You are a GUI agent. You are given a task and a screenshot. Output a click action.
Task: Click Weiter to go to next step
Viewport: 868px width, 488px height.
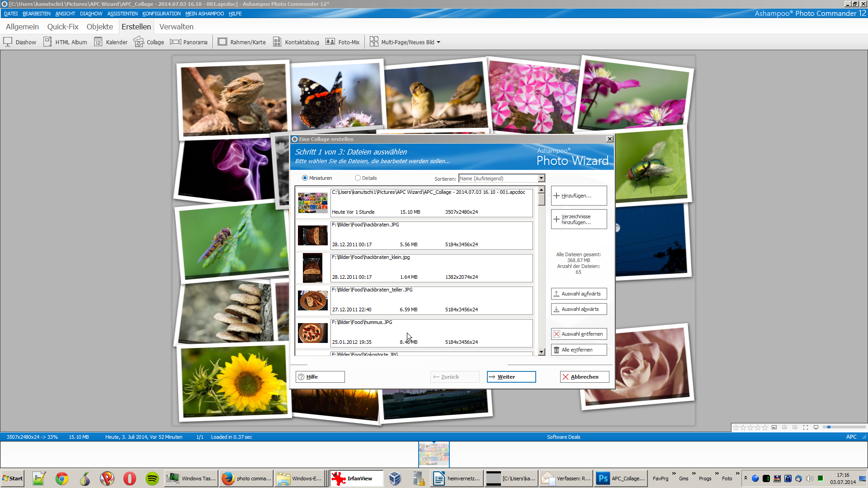tap(511, 377)
